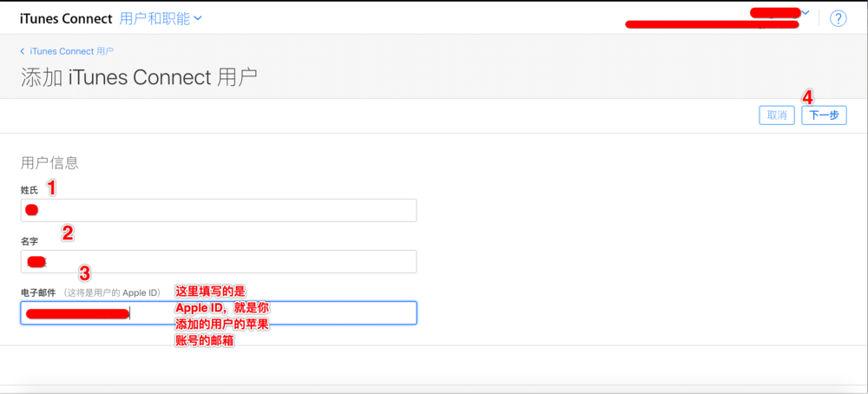Click the 姓氏 field label
This screenshot has width=868, height=394.
point(30,189)
